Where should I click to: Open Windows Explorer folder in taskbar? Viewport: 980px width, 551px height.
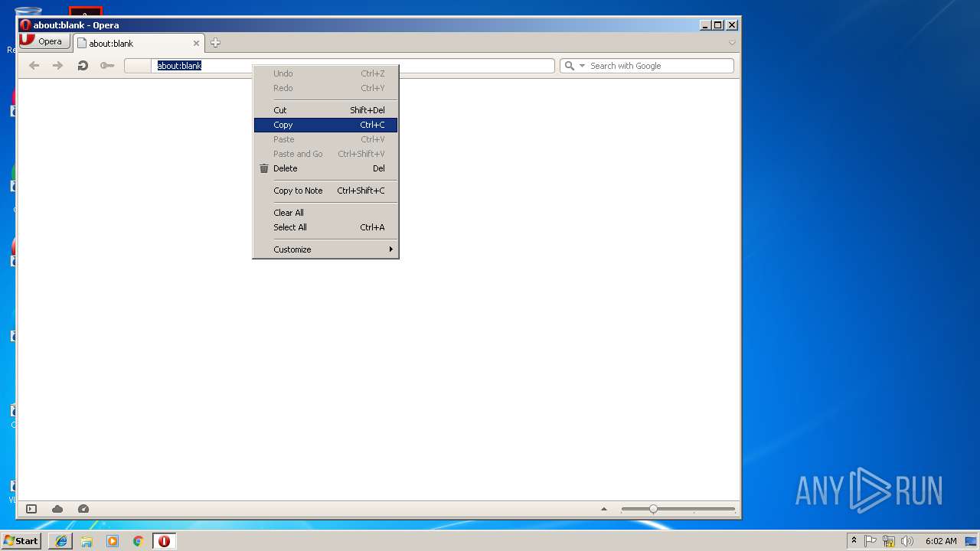click(87, 541)
